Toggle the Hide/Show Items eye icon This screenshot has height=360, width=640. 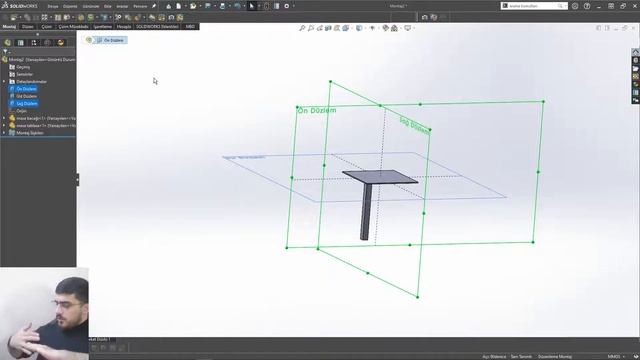click(372, 28)
